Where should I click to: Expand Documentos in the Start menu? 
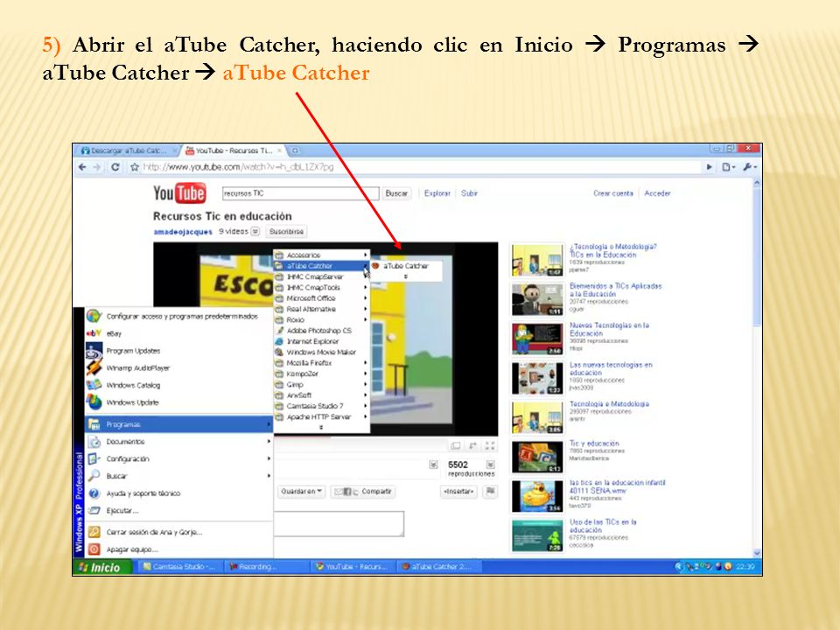click(178, 441)
